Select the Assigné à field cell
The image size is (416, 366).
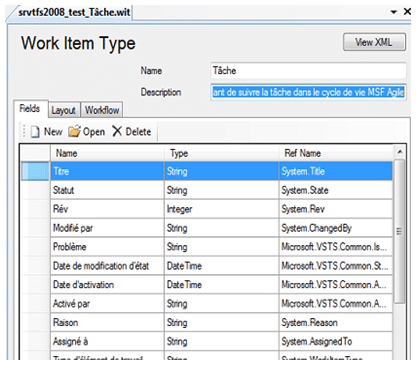(x=107, y=341)
